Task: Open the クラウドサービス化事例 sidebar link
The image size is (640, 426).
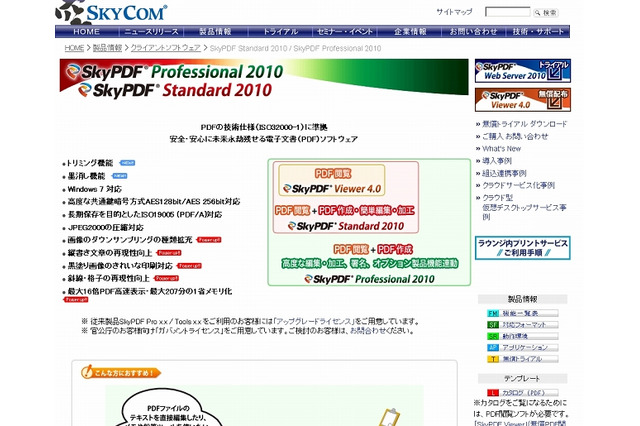Action: [x=518, y=185]
